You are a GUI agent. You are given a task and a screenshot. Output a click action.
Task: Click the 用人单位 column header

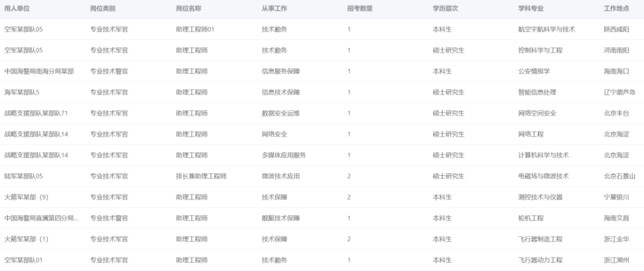coord(17,8)
